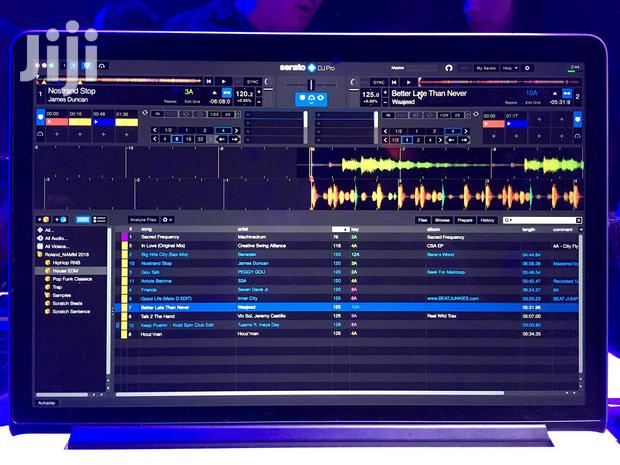Image resolution: width=620 pixels, height=465 pixels.
Task: Play deck 2 track Better Late Than Never
Action: pos(408,82)
